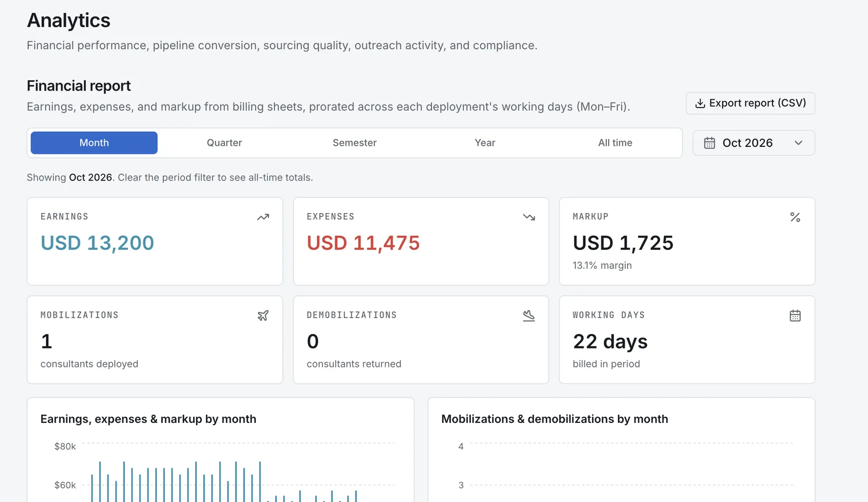Viewport: 868px width, 502px height.
Task: Click the $60k axis label
Action: (x=65, y=485)
